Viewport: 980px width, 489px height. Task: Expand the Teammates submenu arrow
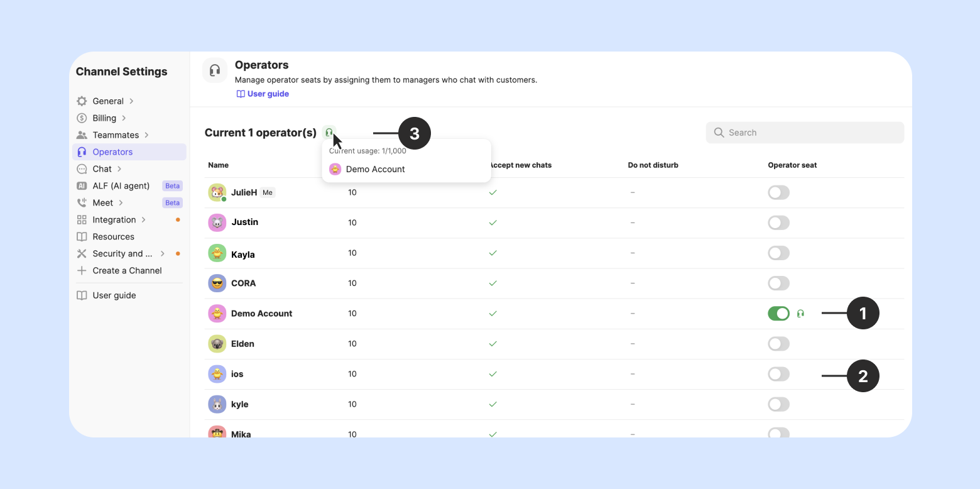click(146, 135)
